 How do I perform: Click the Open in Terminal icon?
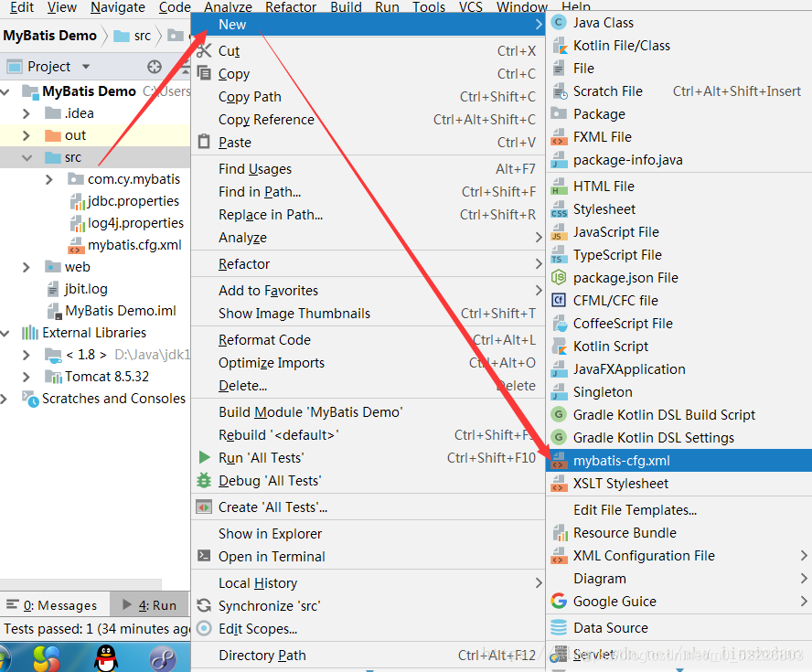[x=204, y=556]
